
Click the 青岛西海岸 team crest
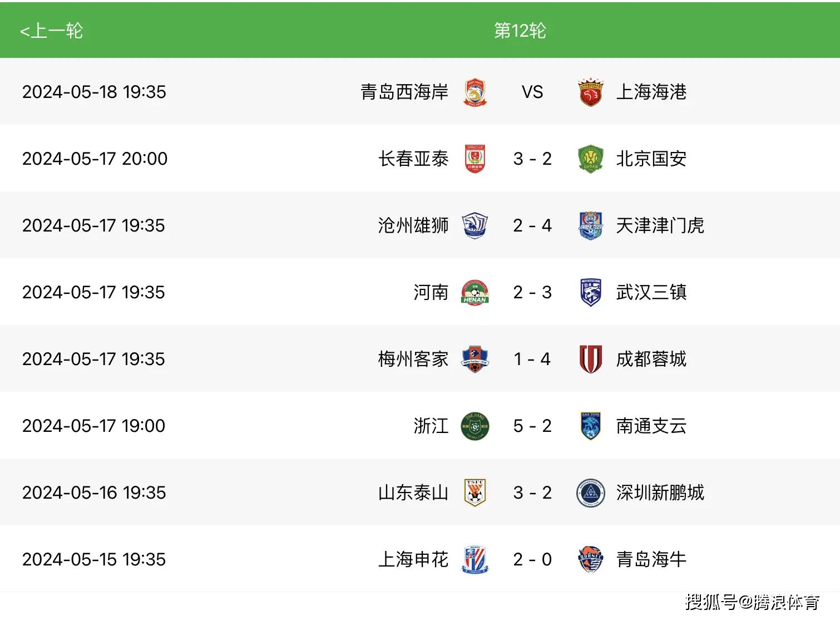[x=475, y=92]
